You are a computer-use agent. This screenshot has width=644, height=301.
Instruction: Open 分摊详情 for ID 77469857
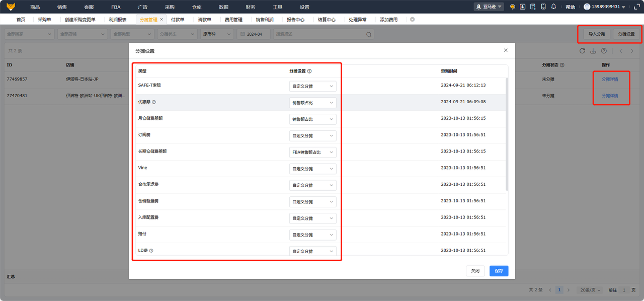(610, 79)
